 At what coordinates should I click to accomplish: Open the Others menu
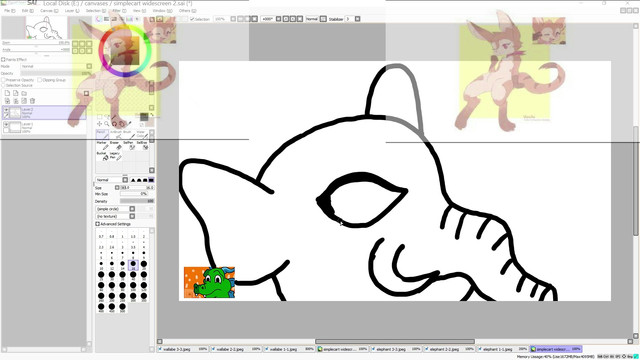(x=187, y=11)
